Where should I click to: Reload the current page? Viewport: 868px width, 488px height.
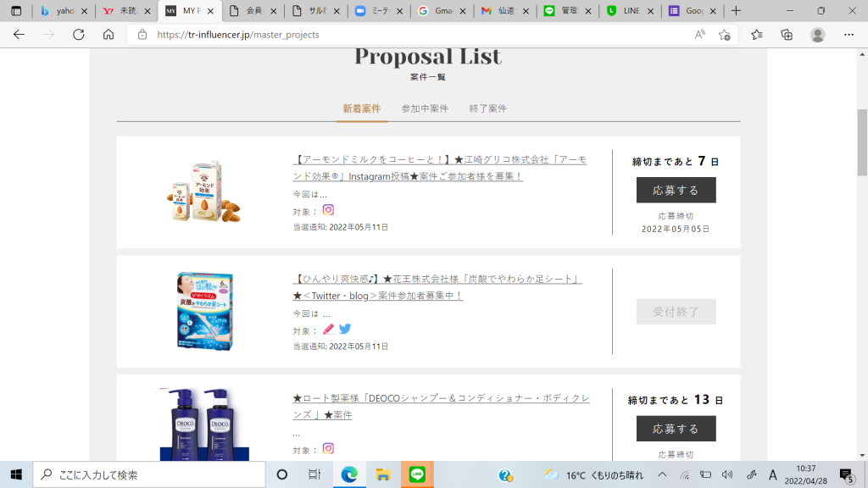click(79, 34)
